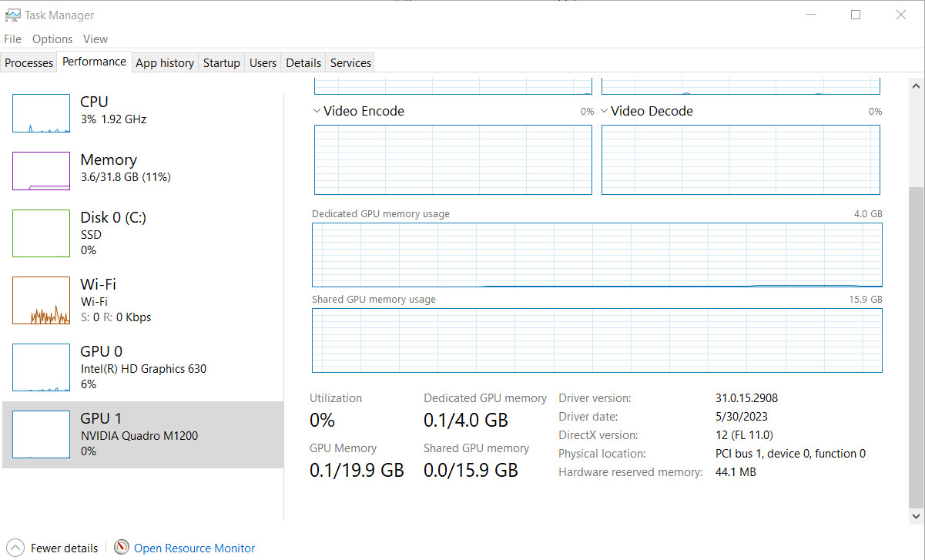Open the Startup tab
Viewport: 925px width, 560px height.
(222, 63)
